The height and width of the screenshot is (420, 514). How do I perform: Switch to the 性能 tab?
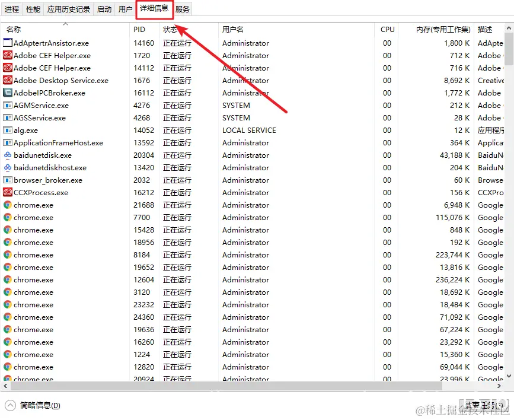coord(33,9)
